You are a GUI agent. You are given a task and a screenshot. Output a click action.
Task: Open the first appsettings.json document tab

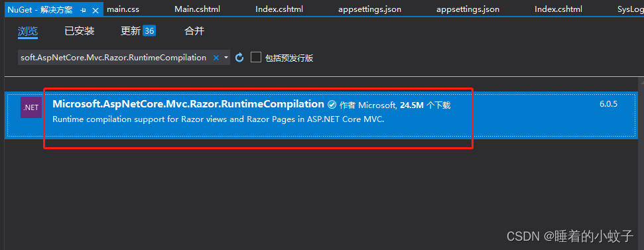tap(369, 9)
